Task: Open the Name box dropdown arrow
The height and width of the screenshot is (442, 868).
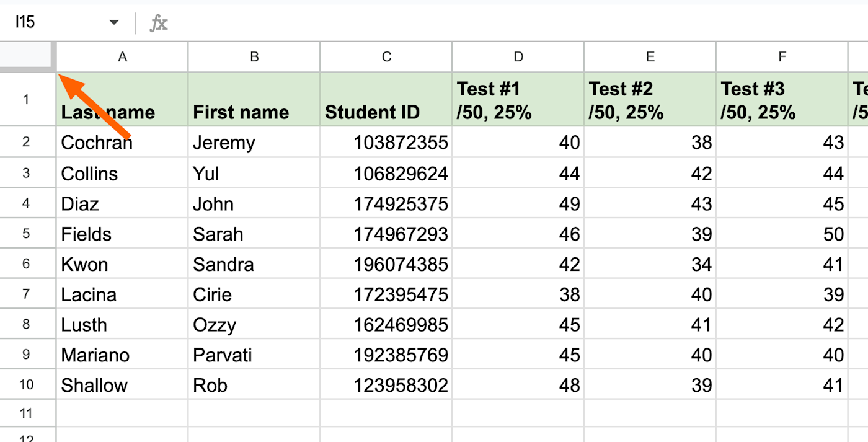Action: (x=113, y=23)
